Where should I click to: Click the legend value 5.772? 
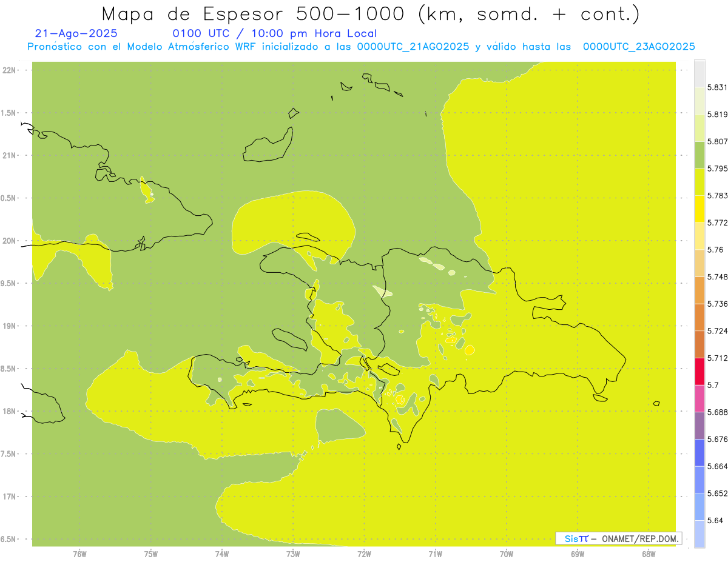(x=718, y=222)
